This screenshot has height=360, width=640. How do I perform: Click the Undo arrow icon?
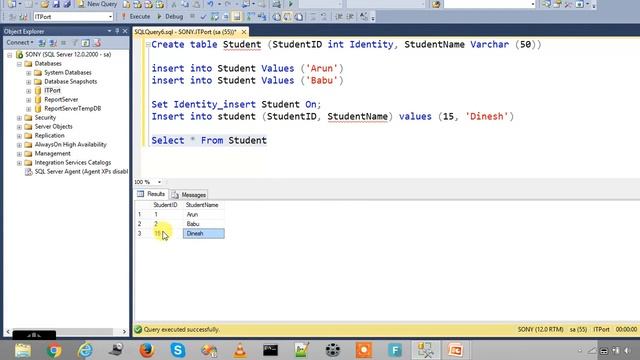(210, 4)
